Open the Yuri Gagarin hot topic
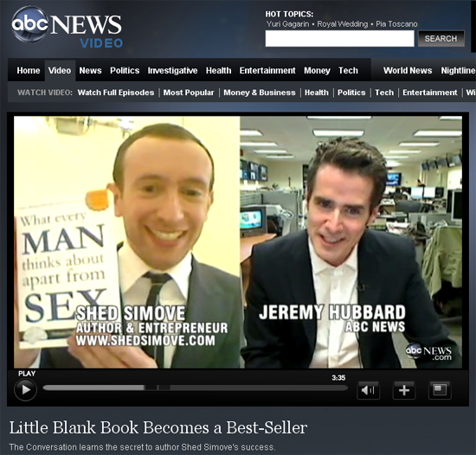The width and height of the screenshot is (476, 455). [x=287, y=24]
